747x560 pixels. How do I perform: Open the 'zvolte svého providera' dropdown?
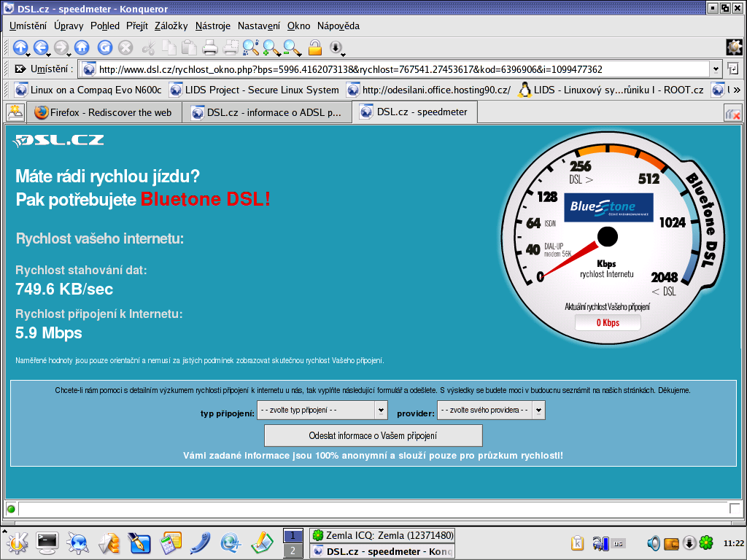(491, 410)
